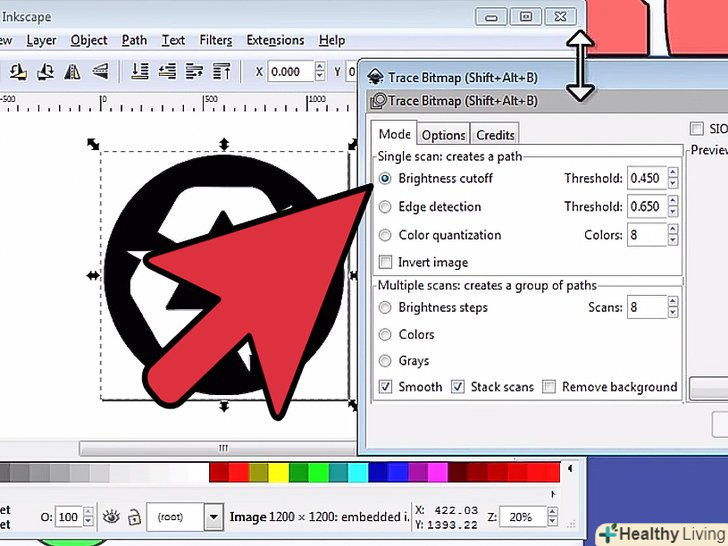This screenshot has width=728, height=546.
Task: Open the Path menu
Action: coord(134,40)
